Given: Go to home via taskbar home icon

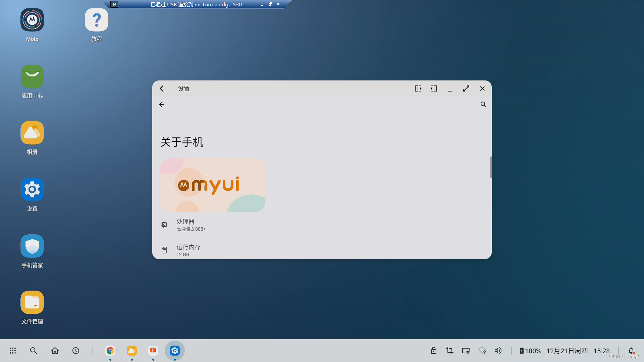Looking at the screenshot, I should click(55, 351).
